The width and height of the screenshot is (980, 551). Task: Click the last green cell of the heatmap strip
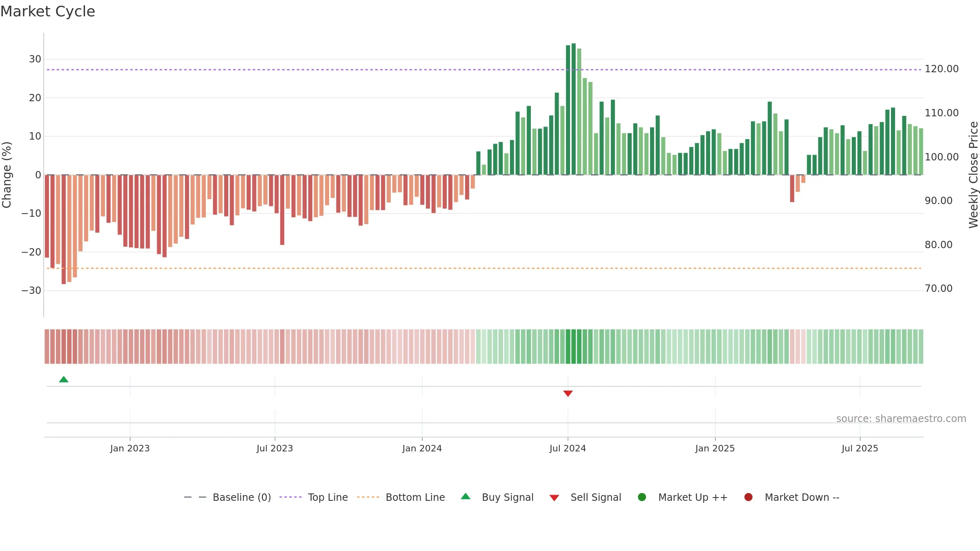pos(921,347)
